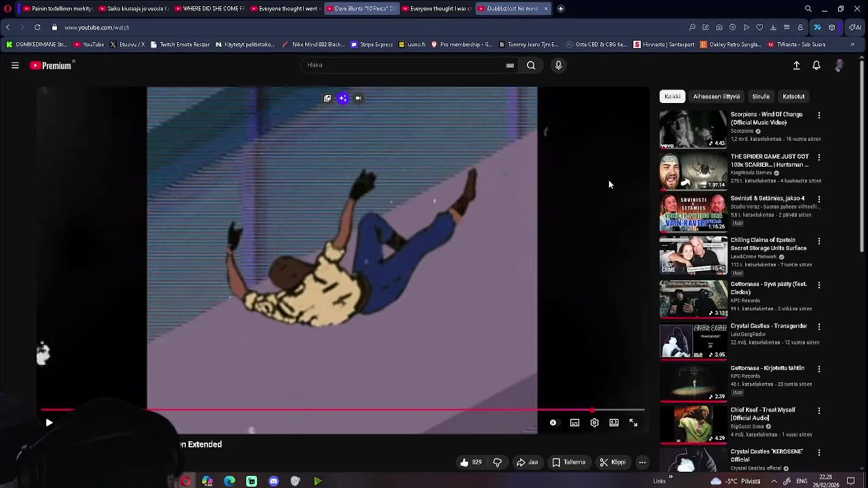Open KingWoolz Games channel name
The width and height of the screenshot is (868, 488).
(751, 173)
